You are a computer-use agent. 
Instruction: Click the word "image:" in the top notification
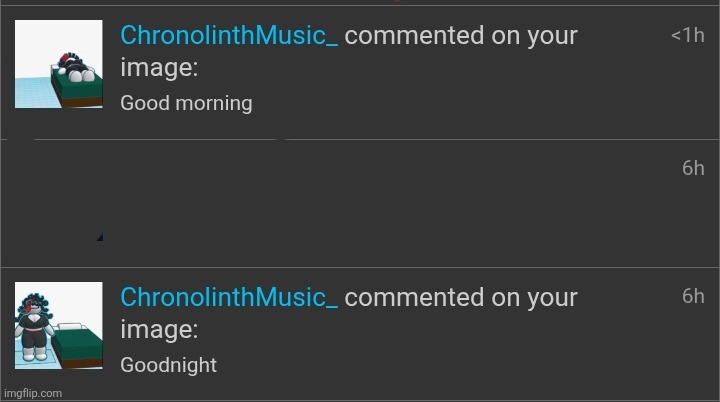[159, 67]
